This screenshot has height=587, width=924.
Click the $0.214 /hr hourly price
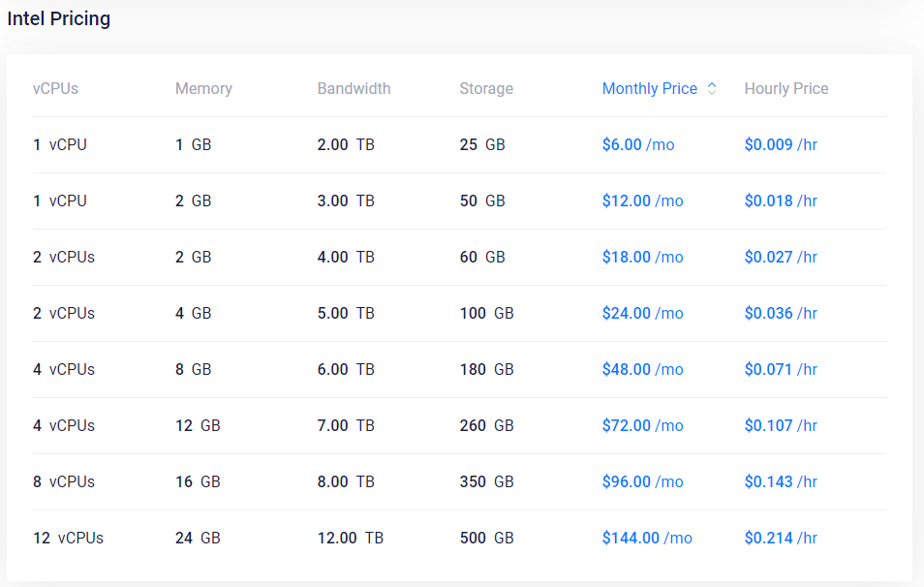(x=781, y=539)
